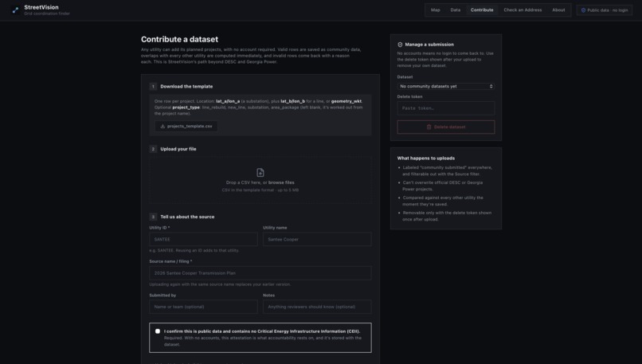Screen dimensions: 642x364
Task: Open the About tab
Action: pyautogui.click(x=558, y=10)
